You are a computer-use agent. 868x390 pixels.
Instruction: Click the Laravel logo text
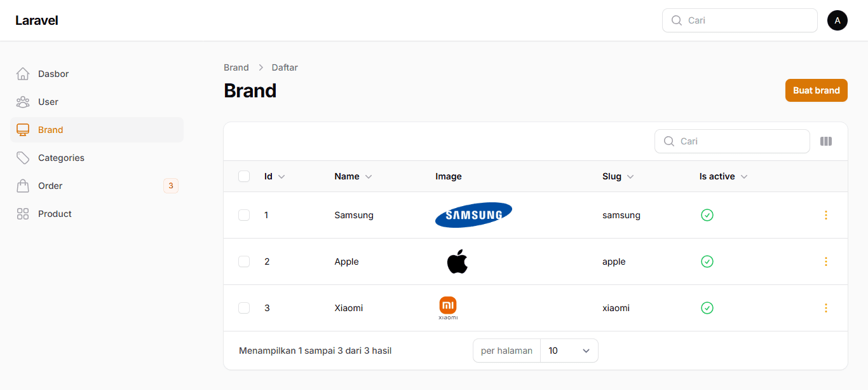[x=36, y=20]
